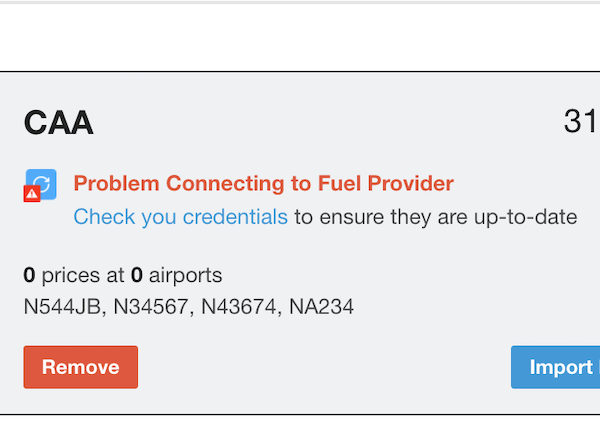600x440 pixels.
Task: Click the white space below the CAA card
Action: pyautogui.click(x=300, y=428)
